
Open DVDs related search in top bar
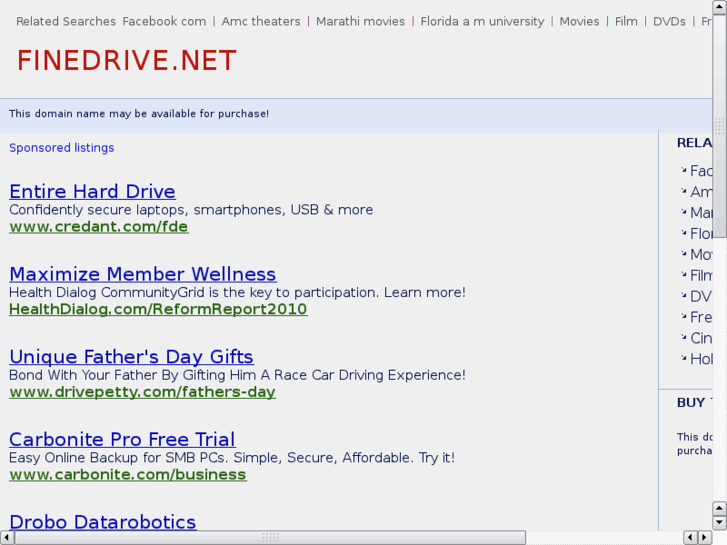(x=669, y=21)
